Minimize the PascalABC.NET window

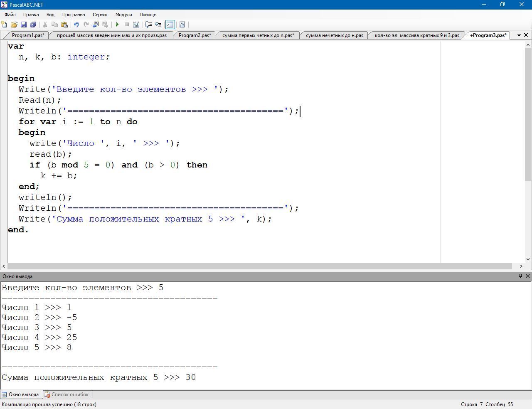483,5
